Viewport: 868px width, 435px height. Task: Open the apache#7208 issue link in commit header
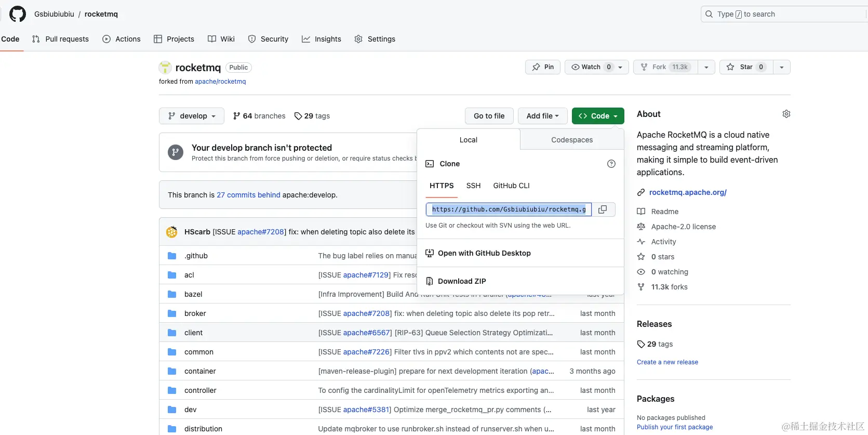click(261, 232)
